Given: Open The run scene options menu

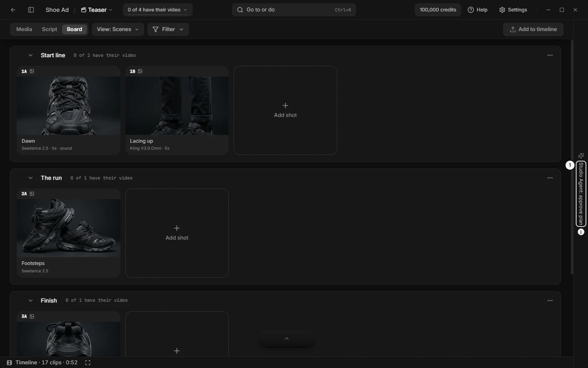Looking at the screenshot, I should point(550,178).
